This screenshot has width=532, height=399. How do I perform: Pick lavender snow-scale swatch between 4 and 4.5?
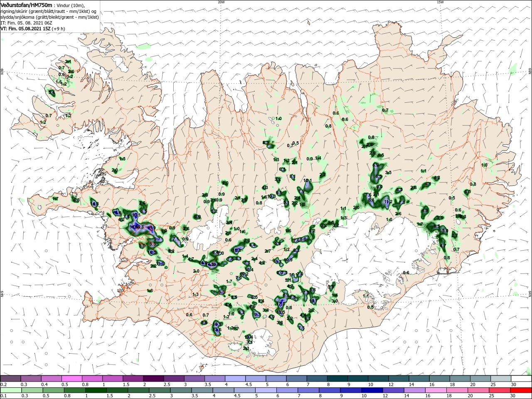click(235, 379)
